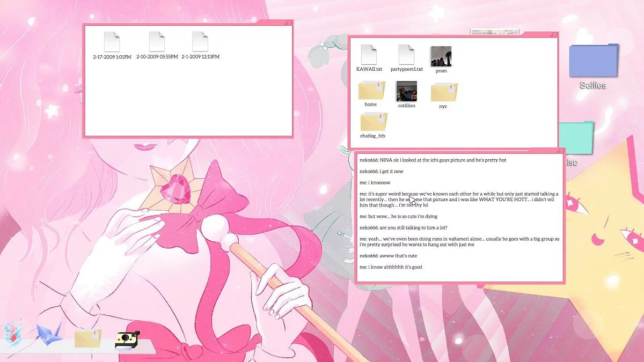
Task: Open the tan folder icon in the dock
Action: click(x=87, y=338)
